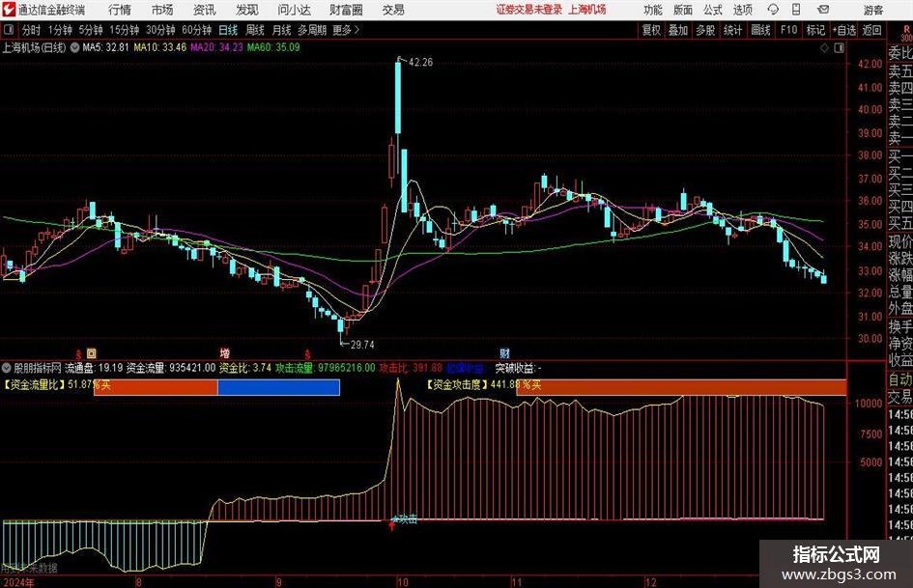Switch to the 15分钟 period tab

[x=124, y=30]
